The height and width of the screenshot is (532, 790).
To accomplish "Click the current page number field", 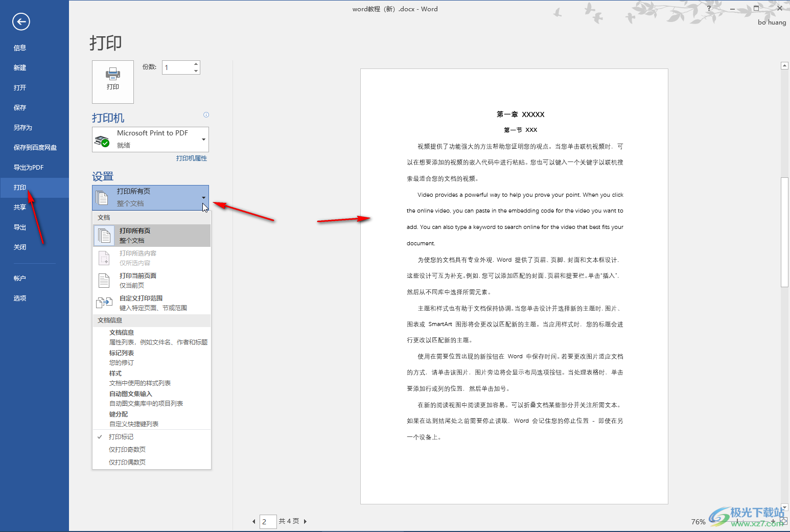I will (x=268, y=522).
